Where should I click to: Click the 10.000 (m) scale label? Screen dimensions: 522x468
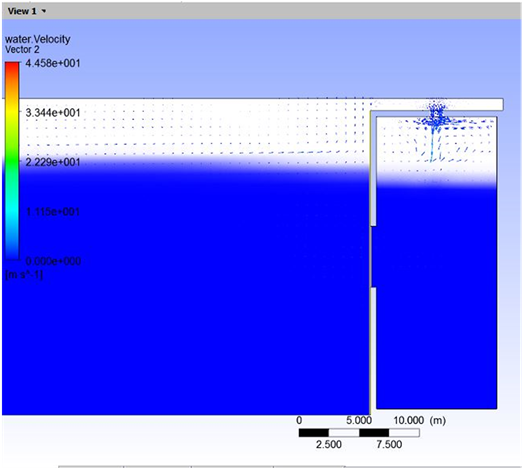[420, 420]
